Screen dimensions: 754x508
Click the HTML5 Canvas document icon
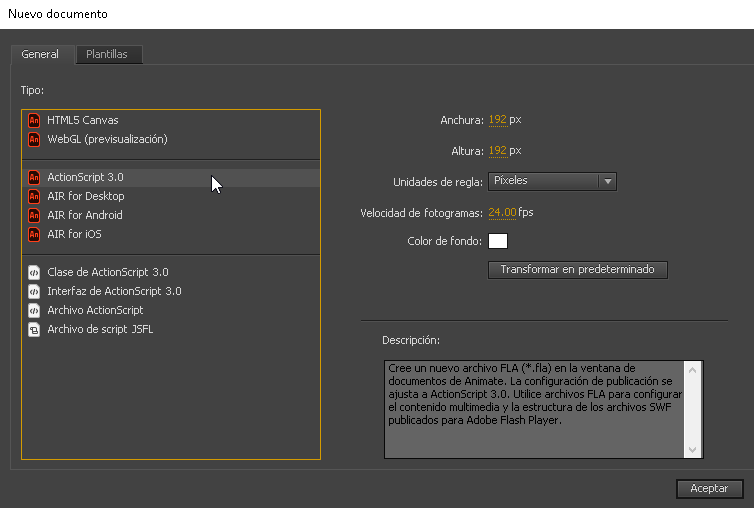click(x=34, y=120)
